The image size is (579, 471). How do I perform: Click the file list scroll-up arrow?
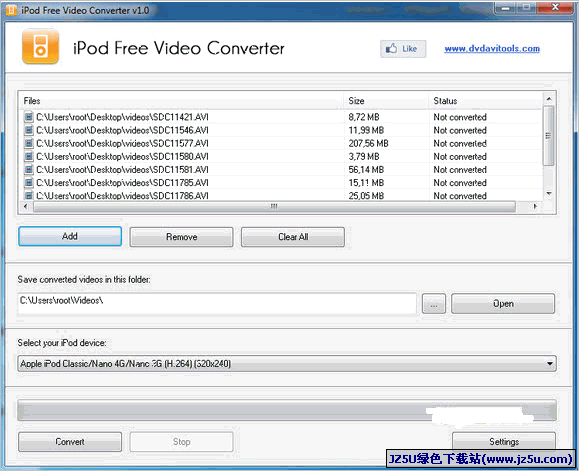[x=549, y=99]
